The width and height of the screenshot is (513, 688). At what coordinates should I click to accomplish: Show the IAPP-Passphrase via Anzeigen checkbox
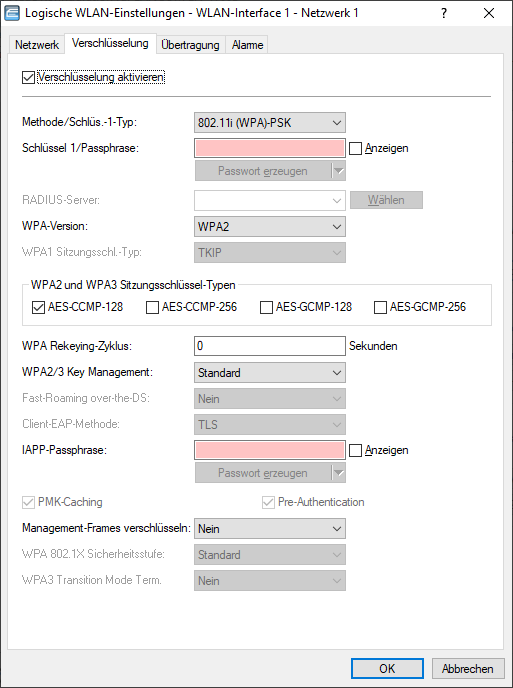click(x=355, y=451)
